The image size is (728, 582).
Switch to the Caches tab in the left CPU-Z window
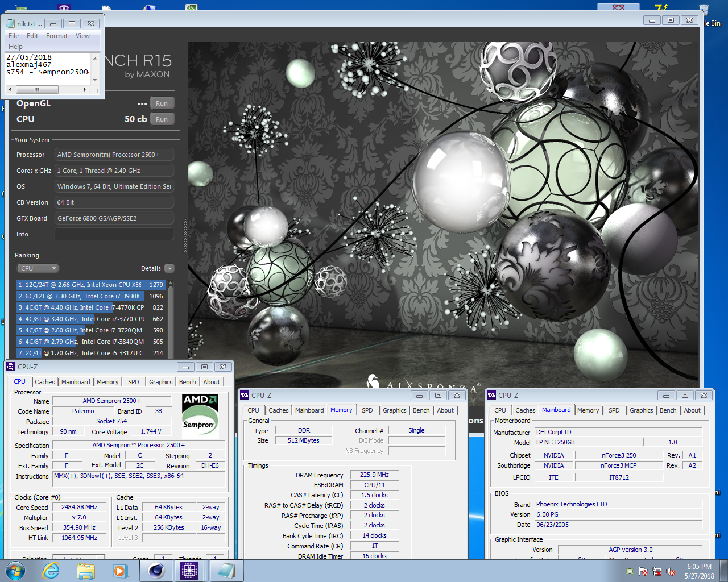pos(45,382)
